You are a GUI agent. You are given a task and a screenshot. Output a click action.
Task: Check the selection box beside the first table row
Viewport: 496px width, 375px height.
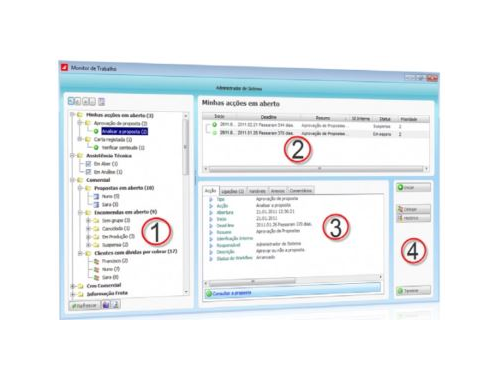[x=208, y=128]
